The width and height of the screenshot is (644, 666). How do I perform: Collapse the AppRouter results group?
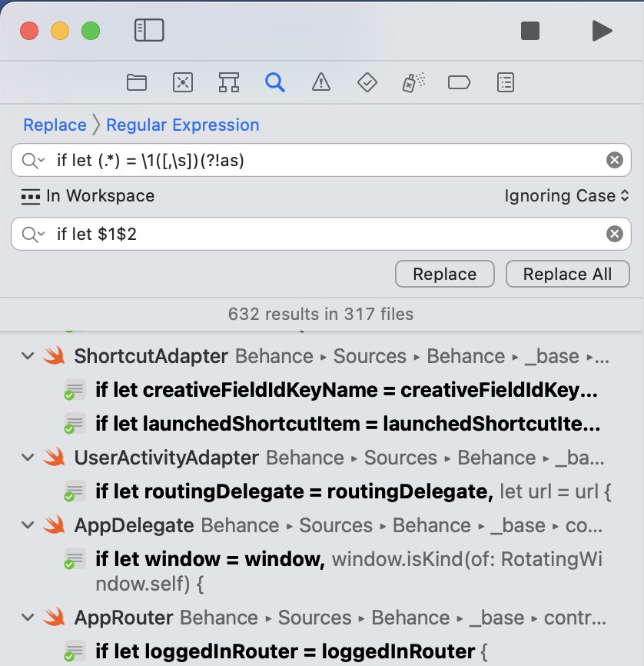[x=28, y=618]
